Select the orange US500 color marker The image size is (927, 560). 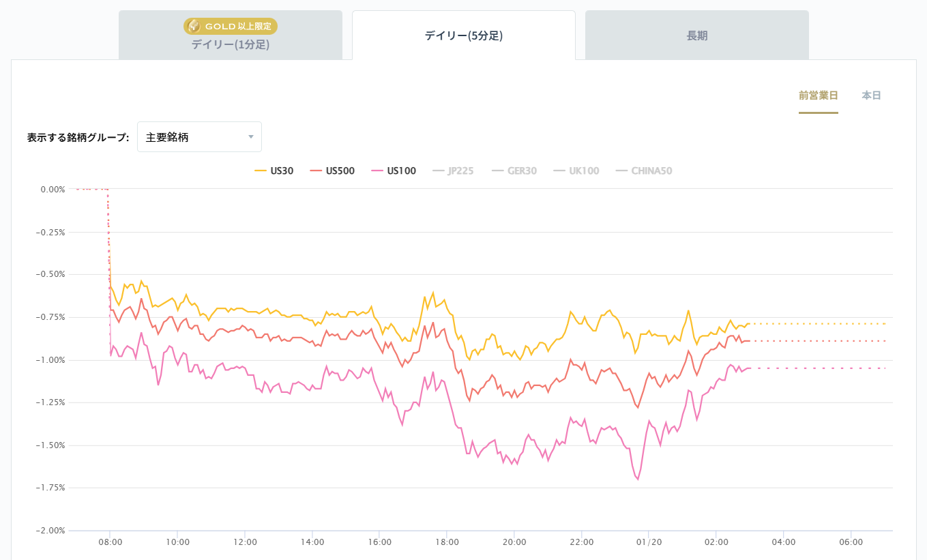(x=317, y=171)
